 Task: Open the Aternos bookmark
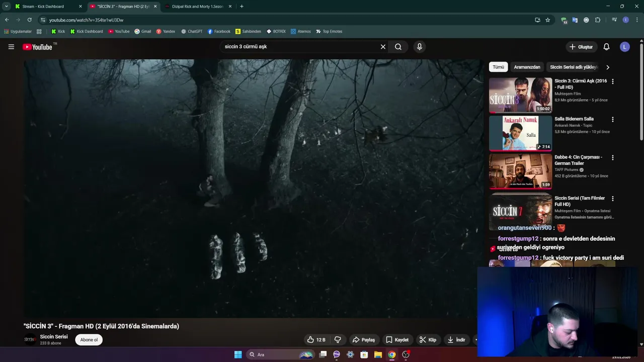[x=301, y=31]
